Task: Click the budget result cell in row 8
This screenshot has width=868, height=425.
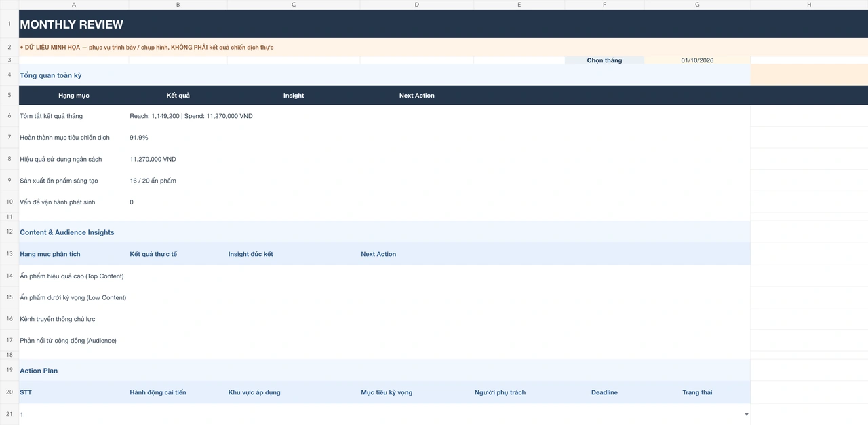Action: (178, 160)
